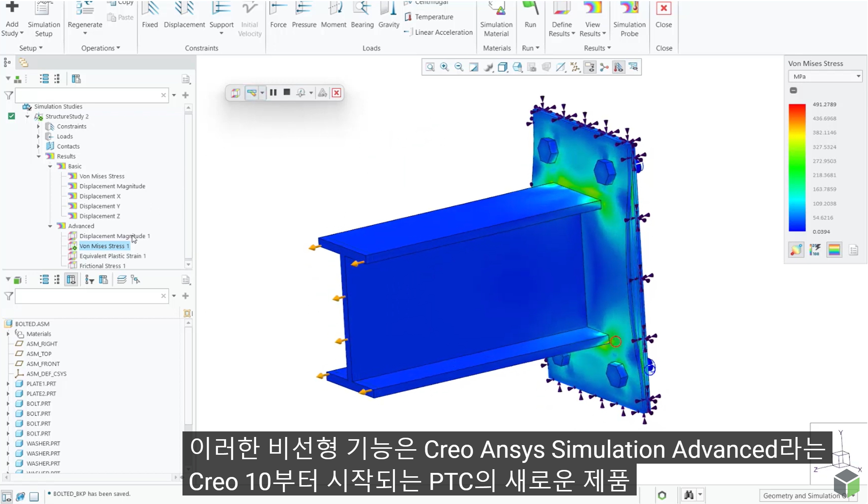Toggle Annotation Display icon

coord(590,67)
